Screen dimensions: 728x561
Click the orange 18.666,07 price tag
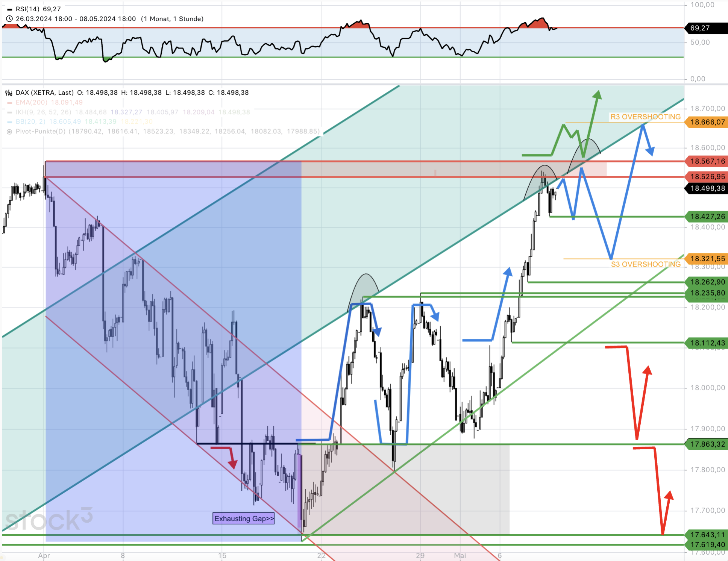707,122
